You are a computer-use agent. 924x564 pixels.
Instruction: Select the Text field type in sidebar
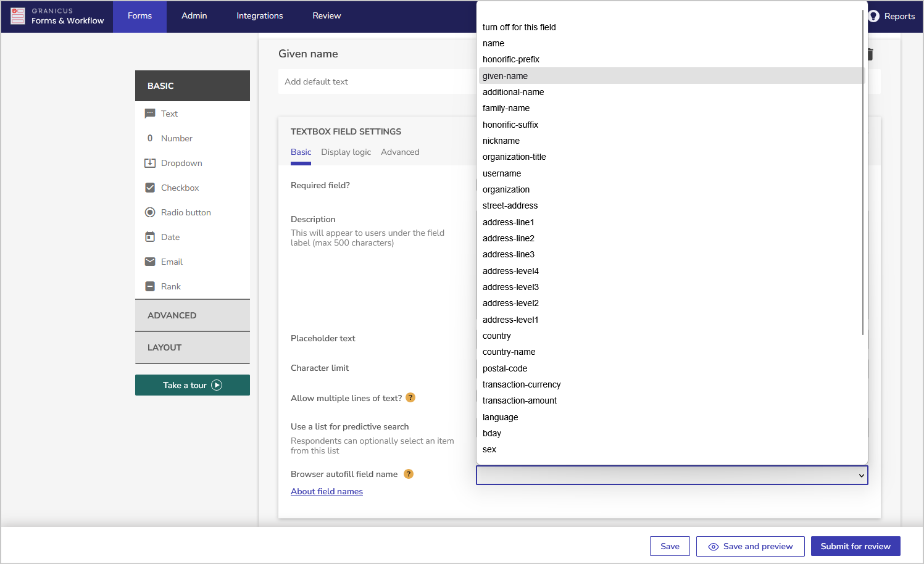pos(169,114)
